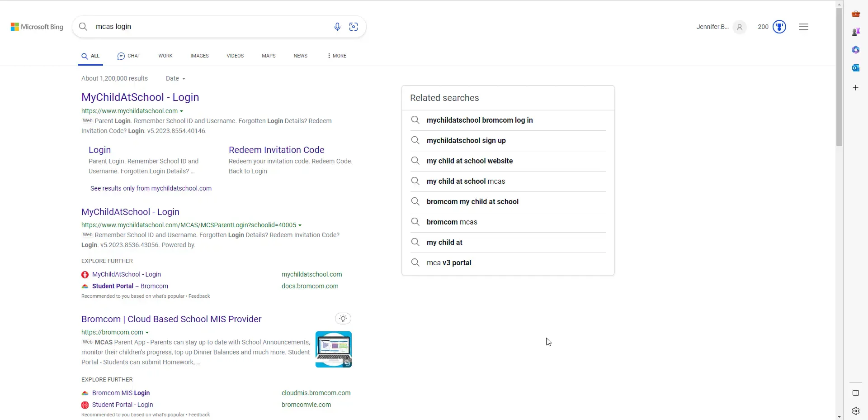This screenshot has height=420, width=868.
Task: Open sidebar settings with the gear icon
Action: click(856, 411)
